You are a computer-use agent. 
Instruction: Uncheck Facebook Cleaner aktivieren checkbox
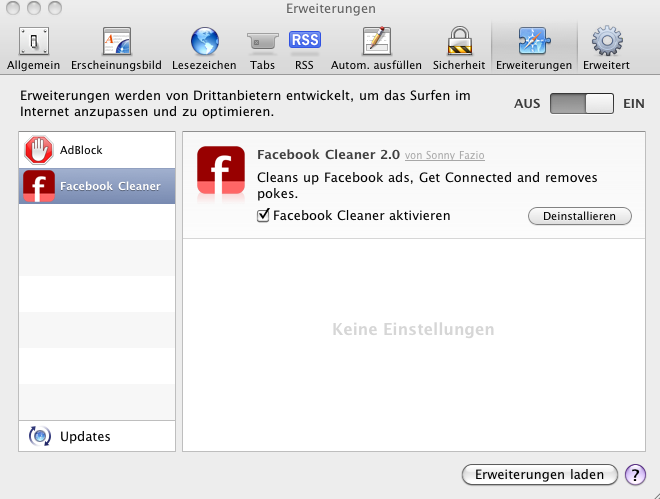click(x=263, y=215)
